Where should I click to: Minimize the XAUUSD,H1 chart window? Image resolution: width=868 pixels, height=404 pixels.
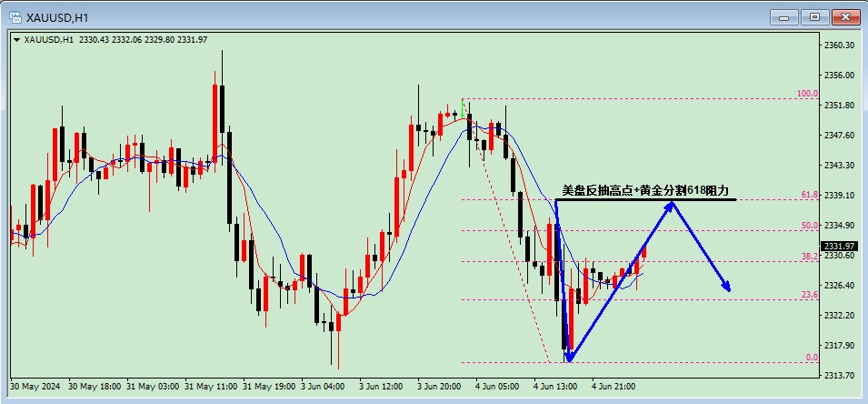pos(783,17)
